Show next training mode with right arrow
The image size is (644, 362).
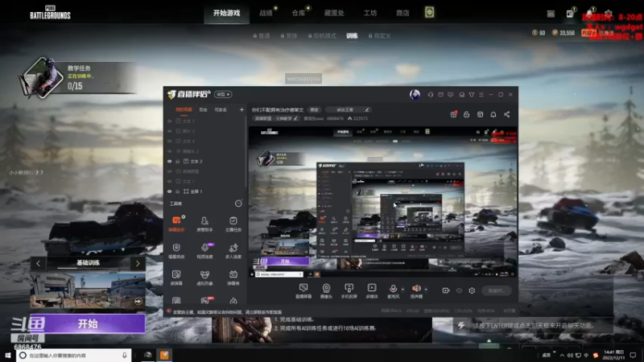point(138,264)
